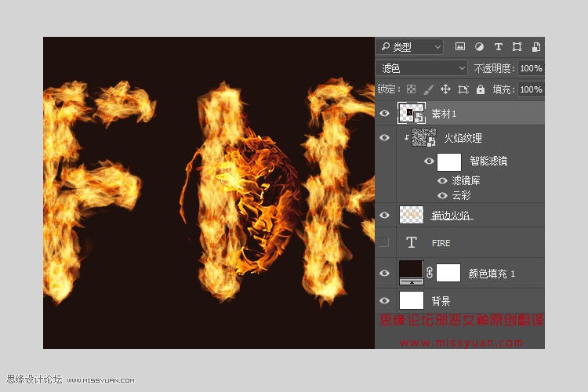Select the 智能滤镜 row

point(470,162)
